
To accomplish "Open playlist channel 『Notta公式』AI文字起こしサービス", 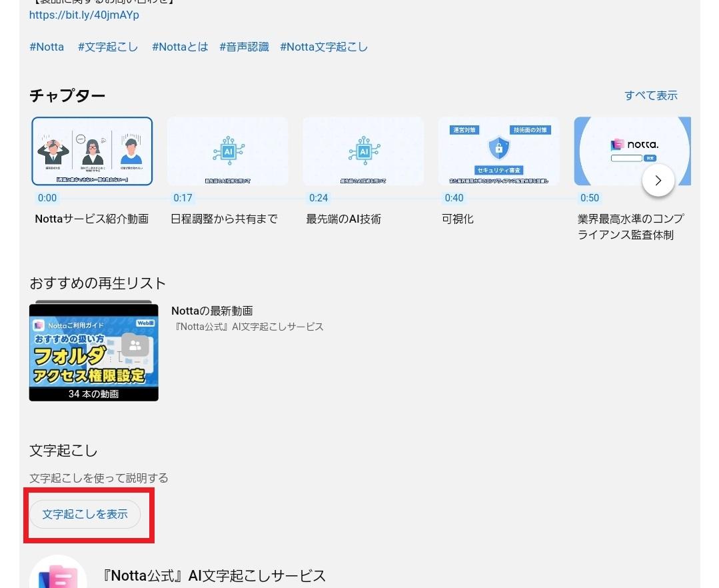I will coord(249,327).
